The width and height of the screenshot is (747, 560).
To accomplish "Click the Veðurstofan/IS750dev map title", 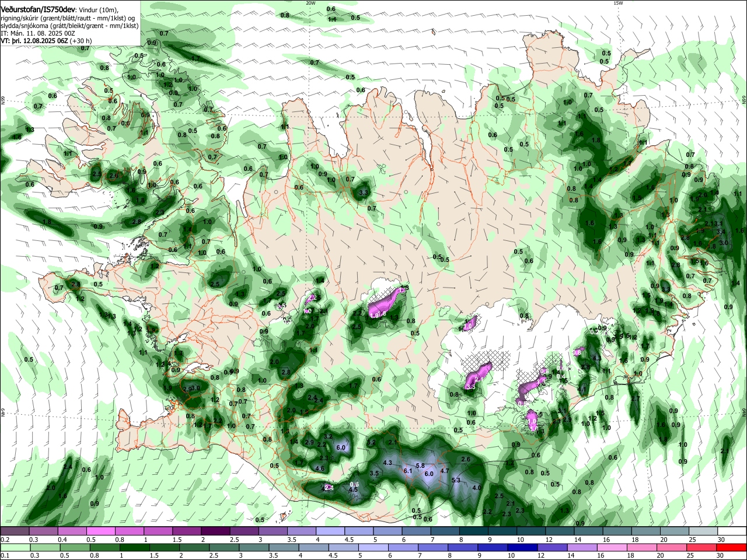I will (38, 10).
